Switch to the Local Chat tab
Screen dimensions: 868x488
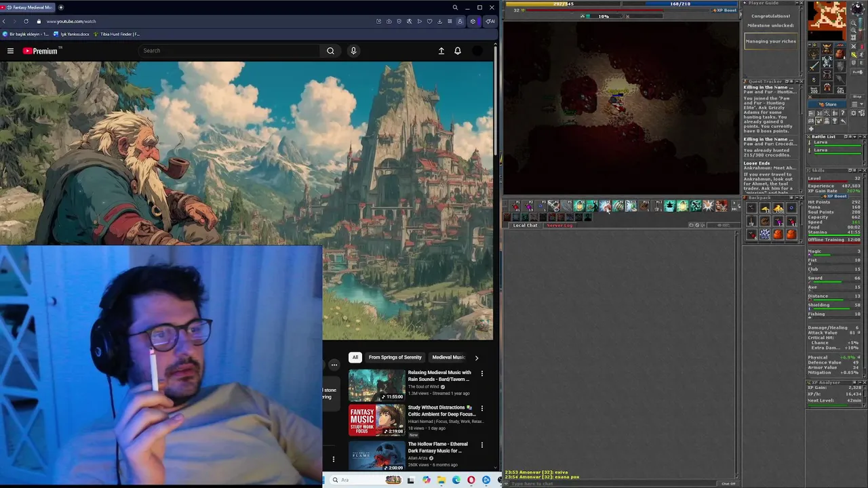click(526, 225)
